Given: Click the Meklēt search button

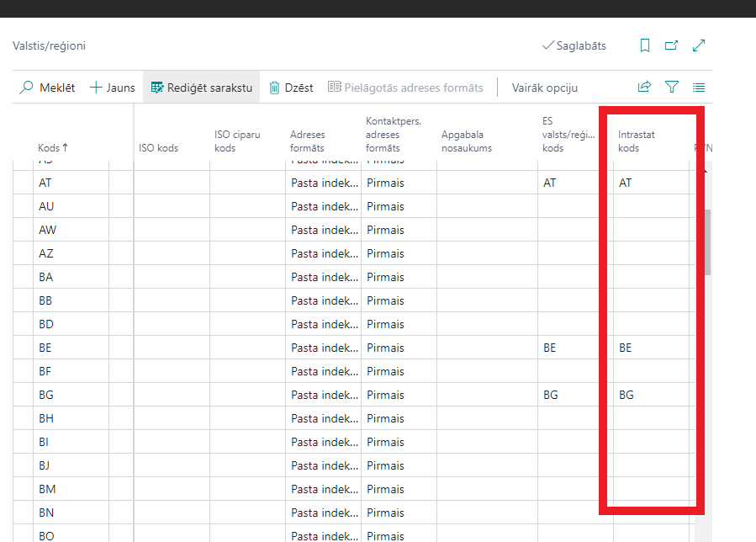Looking at the screenshot, I should coord(48,88).
